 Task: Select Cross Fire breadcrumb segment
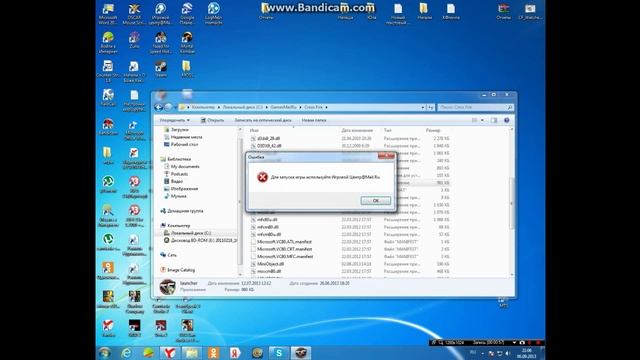313,107
